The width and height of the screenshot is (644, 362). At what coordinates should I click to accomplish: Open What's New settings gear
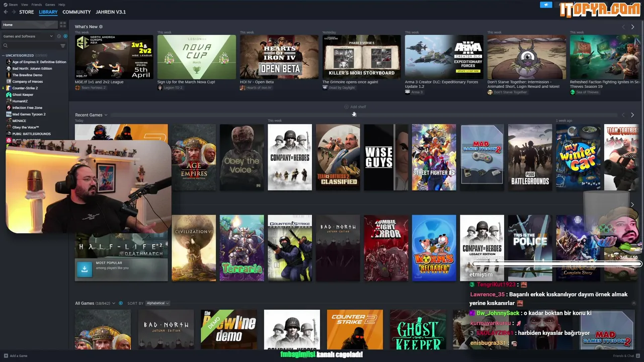(101, 27)
